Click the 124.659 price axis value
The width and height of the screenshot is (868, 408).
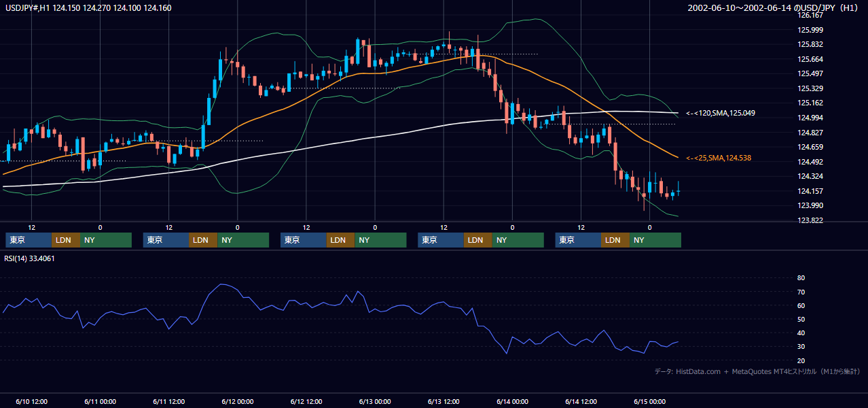point(810,147)
